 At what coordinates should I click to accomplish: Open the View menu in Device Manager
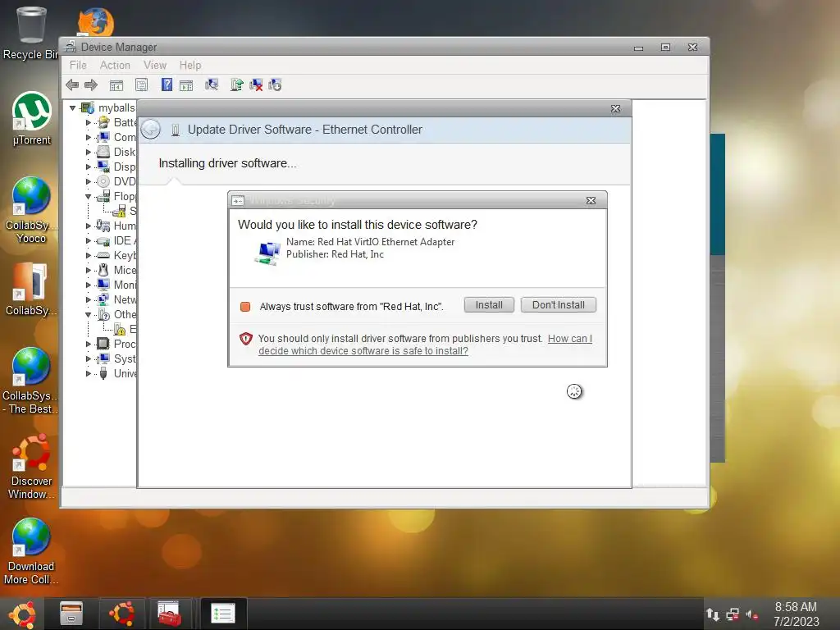tap(155, 66)
